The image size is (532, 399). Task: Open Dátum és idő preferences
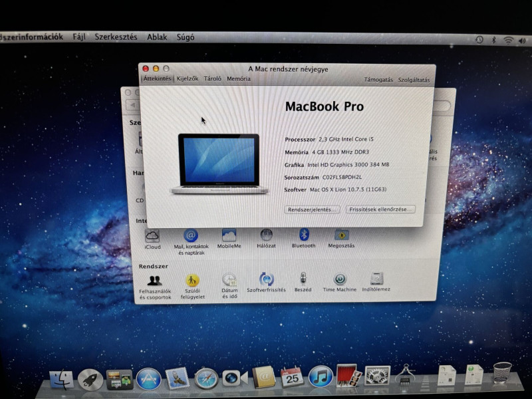click(x=229, y=286)
